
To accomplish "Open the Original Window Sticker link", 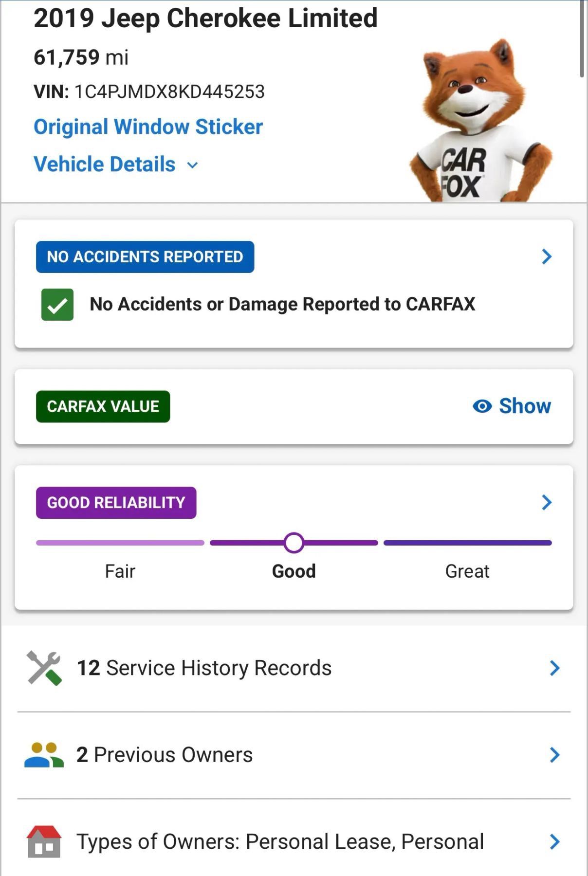I will pos(148,127).
